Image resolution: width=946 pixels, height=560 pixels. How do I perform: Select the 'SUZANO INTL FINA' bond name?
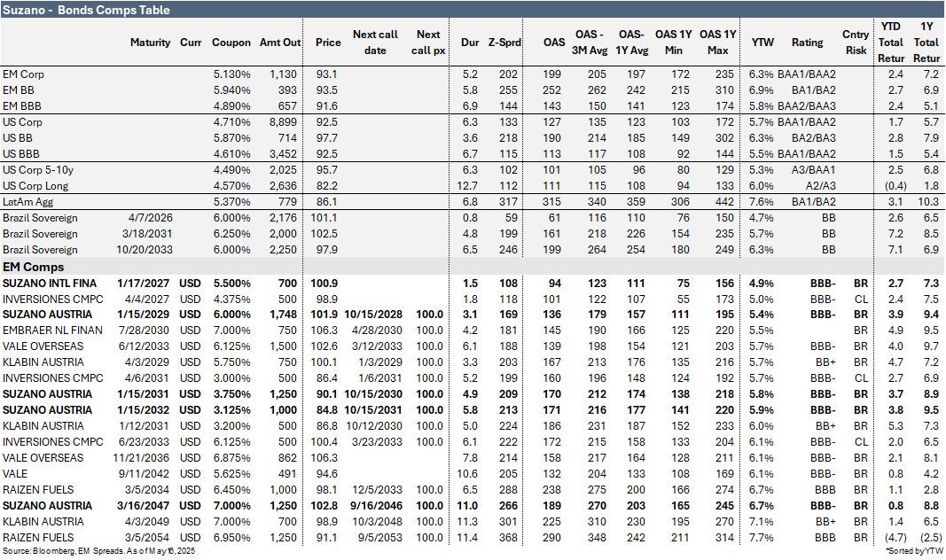tap(50, 284)
